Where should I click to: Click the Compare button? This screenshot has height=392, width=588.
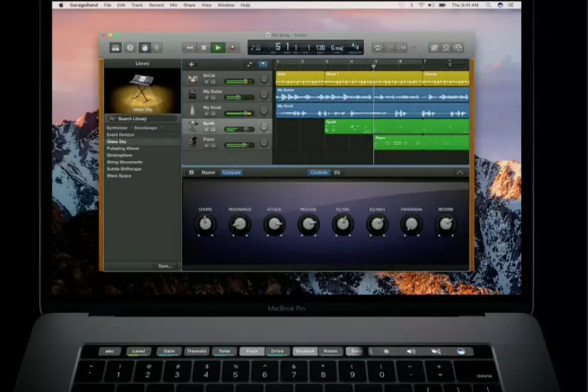point(232,172)
